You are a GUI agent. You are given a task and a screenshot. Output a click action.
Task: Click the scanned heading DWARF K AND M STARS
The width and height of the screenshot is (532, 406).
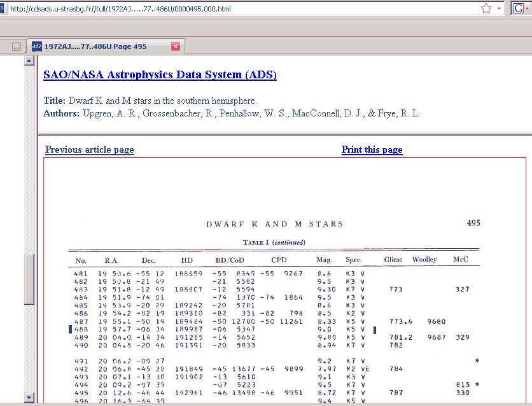pyautogui.click(x=274, y=224)
